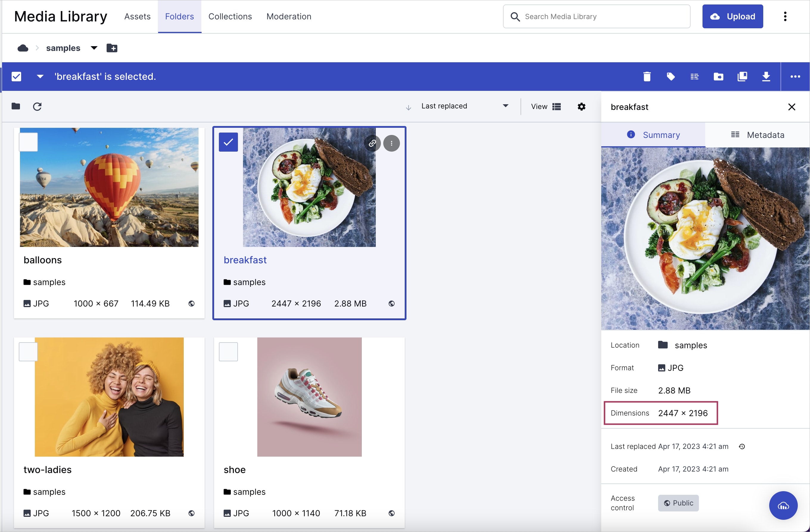Uncheck the breakfast asset checkbox

coord(228,142)
